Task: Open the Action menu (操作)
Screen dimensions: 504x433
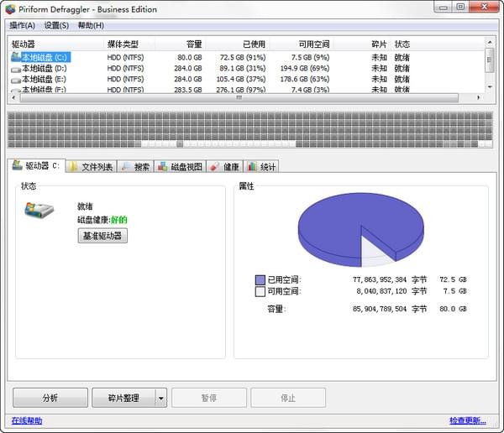Action: click(22, 25)
